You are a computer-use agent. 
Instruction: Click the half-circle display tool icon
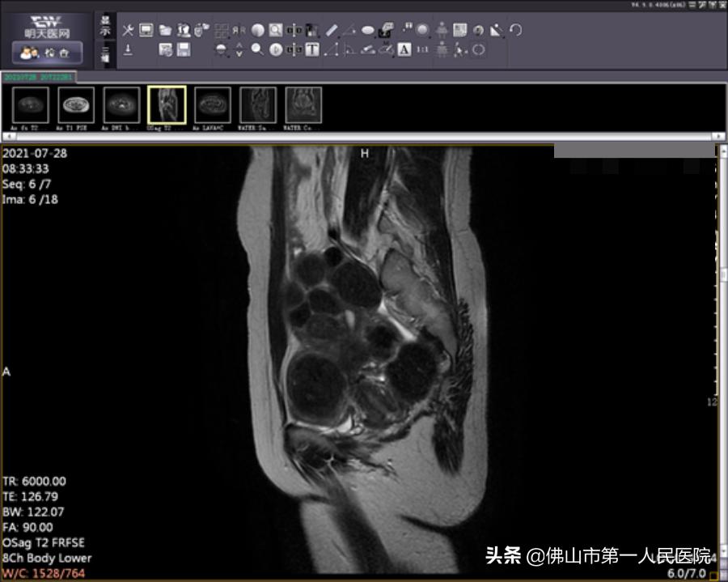(x=221, y=49)
